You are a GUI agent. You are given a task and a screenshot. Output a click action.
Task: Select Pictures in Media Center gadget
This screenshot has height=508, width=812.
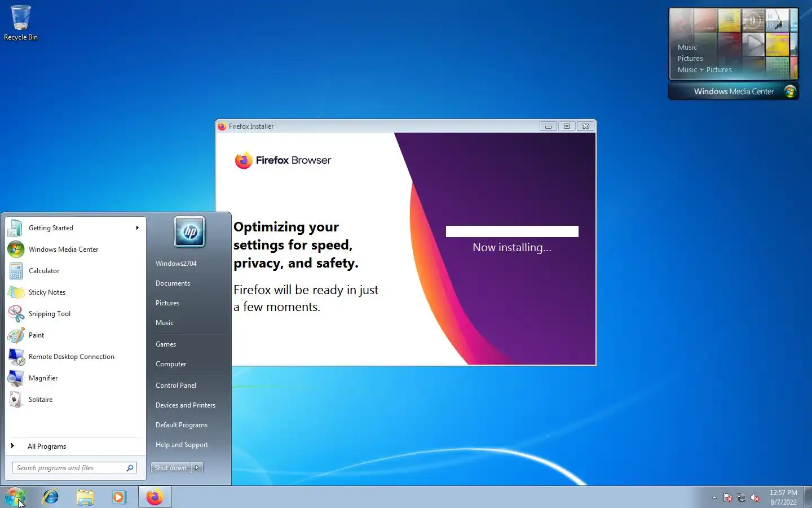690,59
